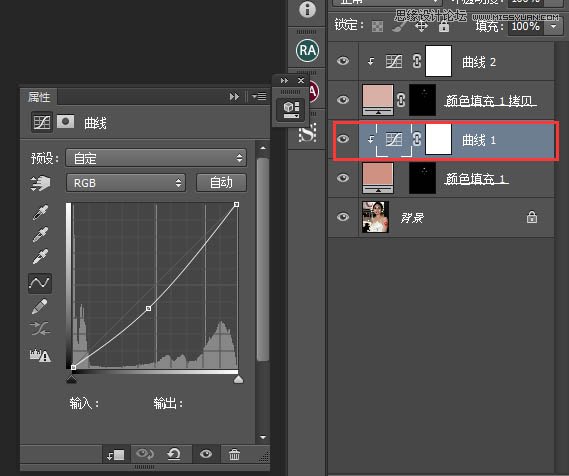This screenshot has height=476, width=569.
Task: Lock position move icon
Action: 421,26
